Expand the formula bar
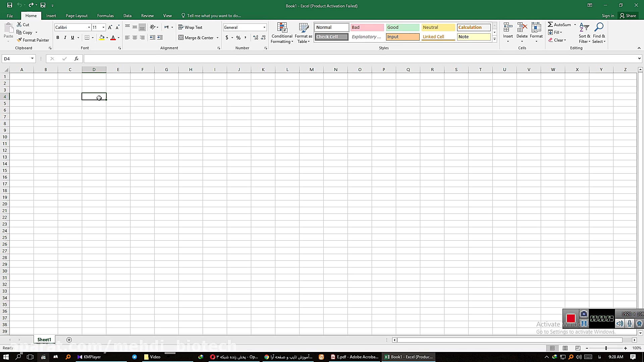The image size is (644, 362). (639, 59)
